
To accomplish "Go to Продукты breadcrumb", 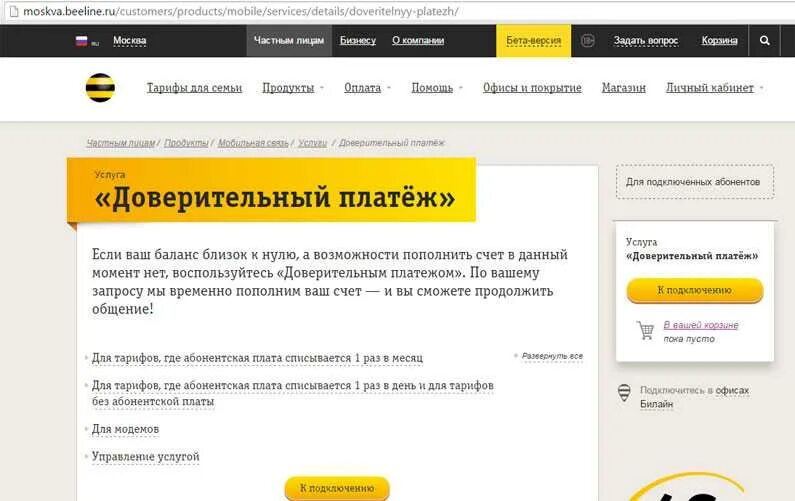I will pos(186,143).
